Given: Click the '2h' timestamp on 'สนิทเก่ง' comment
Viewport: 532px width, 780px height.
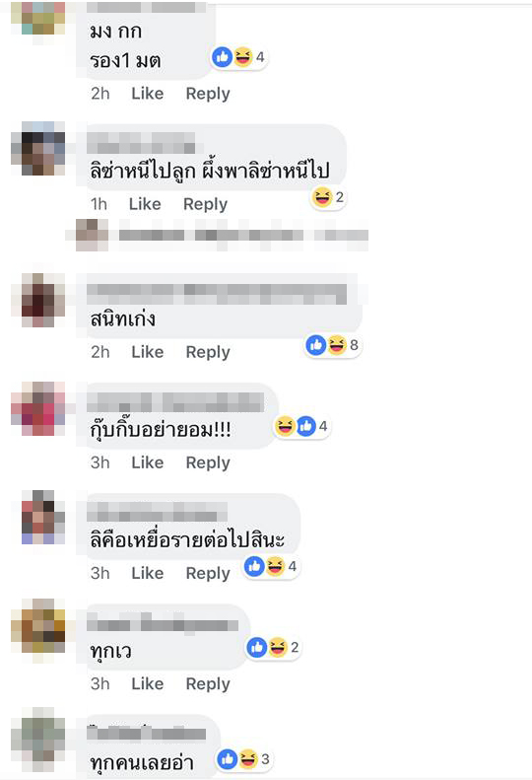Looking at the screenshot, I should point(100,352).
